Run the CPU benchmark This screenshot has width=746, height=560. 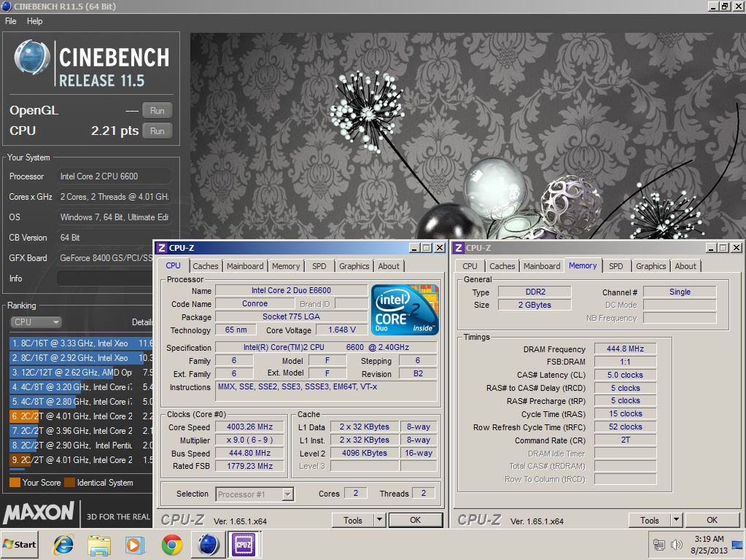158,131
